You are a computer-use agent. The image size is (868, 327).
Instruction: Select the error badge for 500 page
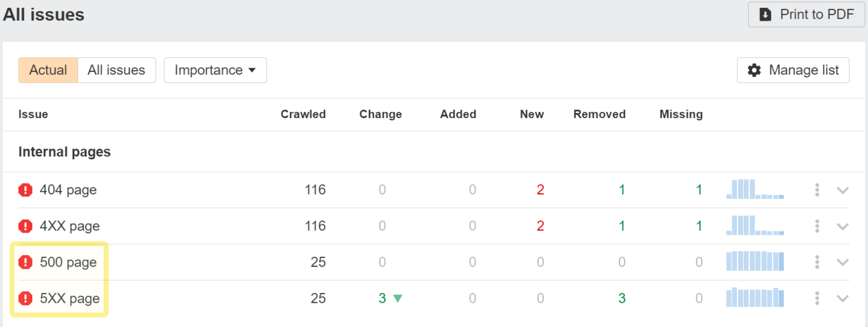click(25, 262)
